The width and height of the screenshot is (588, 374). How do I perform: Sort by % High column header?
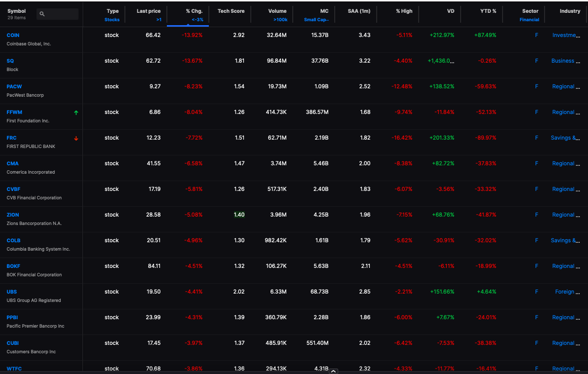click(404, 11)
